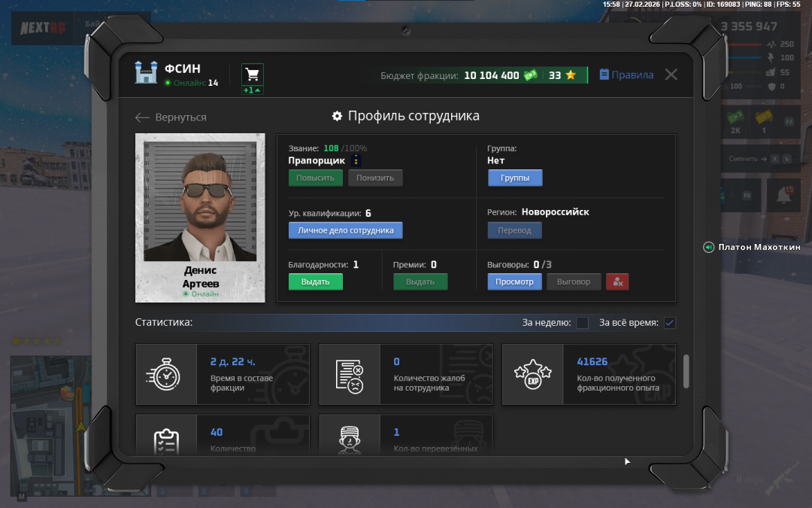Click the gear icon beside Профиль сотрудника

point(338,116)
